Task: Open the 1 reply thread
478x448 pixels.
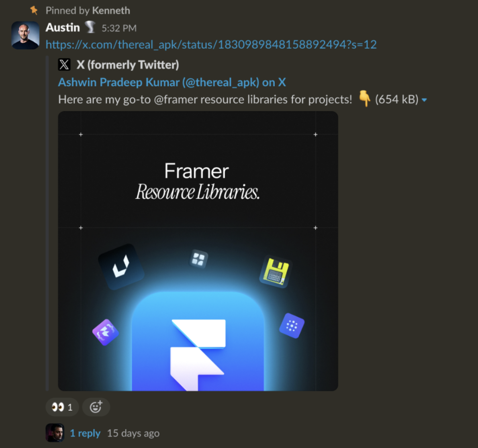Action: tap(85, 433)
